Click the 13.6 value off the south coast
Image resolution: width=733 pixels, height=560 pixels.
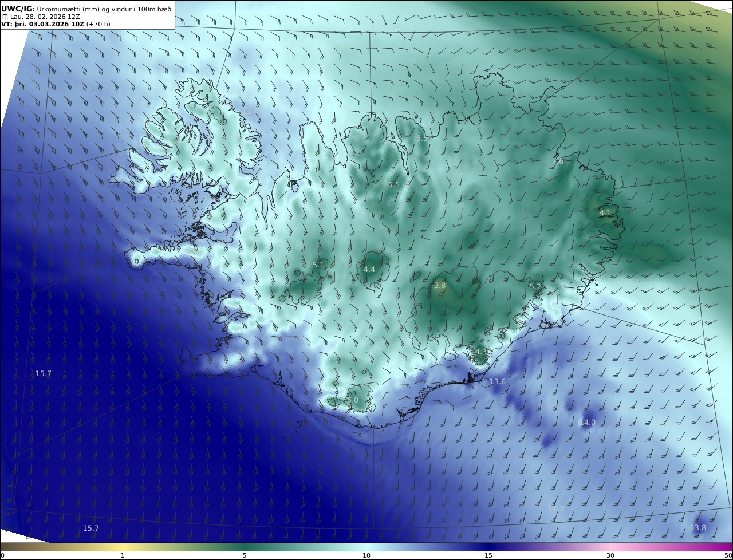pyautogui.click(x=498, y=382)
